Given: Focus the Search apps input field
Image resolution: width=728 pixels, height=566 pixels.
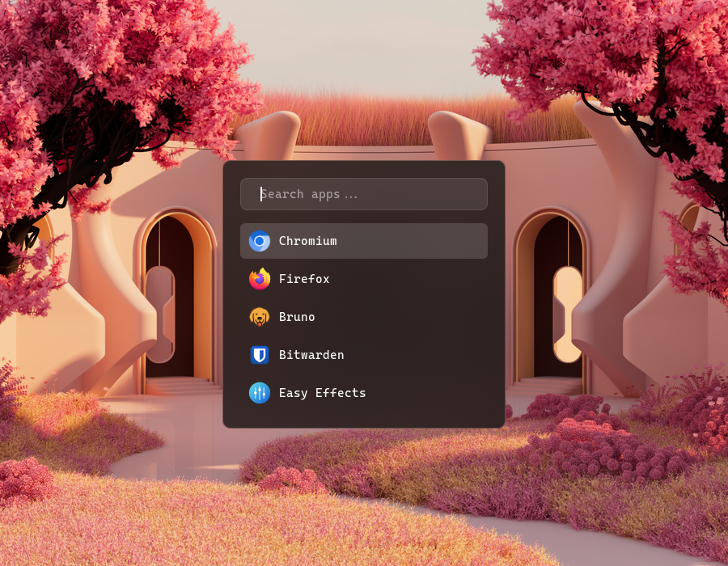Looking at the screenshot, I should (x=364, y=194).
